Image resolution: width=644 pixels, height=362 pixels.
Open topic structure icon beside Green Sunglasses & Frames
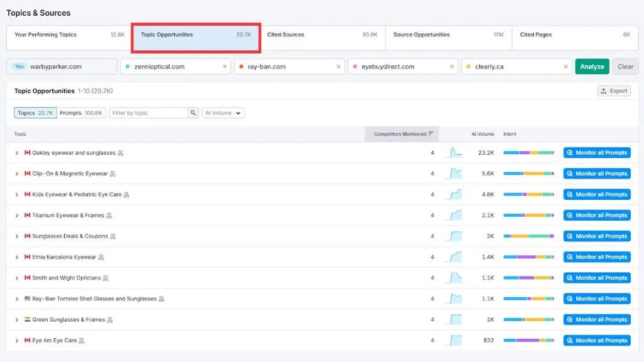109,320
